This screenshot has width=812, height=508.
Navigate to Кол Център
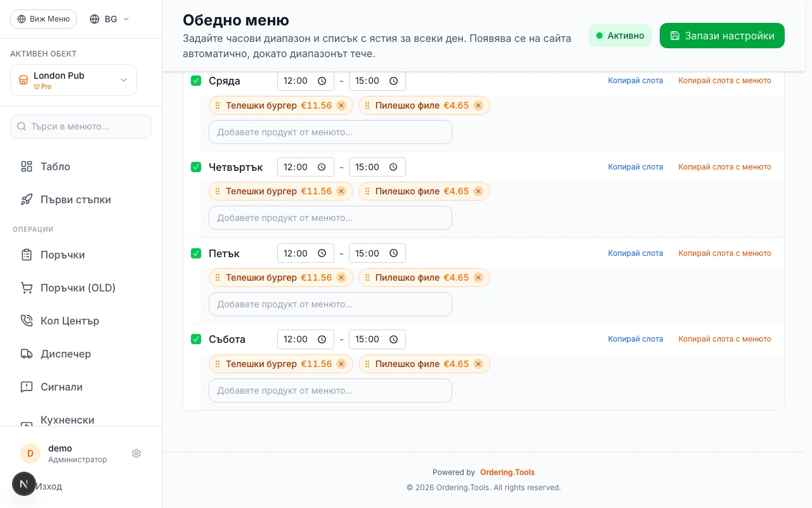81,321
